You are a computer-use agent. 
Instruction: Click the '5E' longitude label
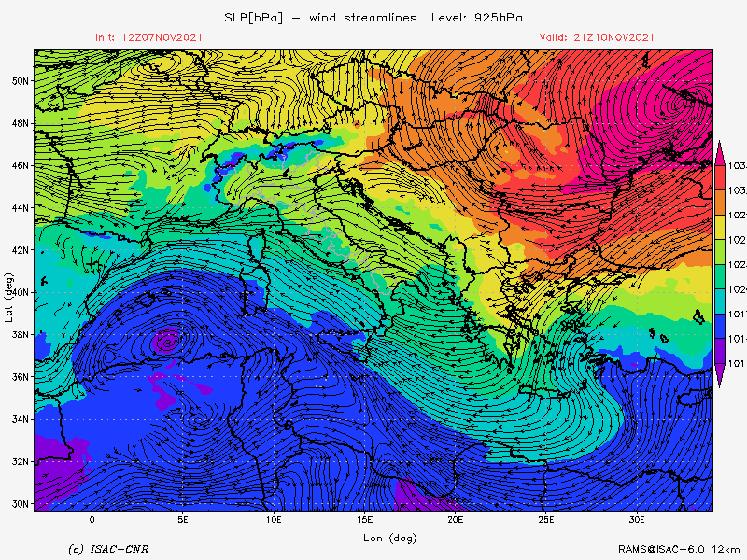click(x=182, y=520)
